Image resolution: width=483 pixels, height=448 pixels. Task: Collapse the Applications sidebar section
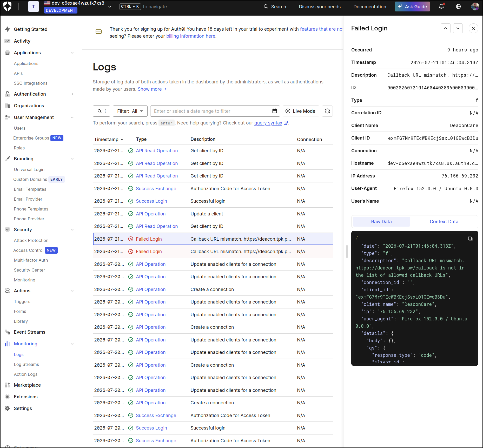72,53
